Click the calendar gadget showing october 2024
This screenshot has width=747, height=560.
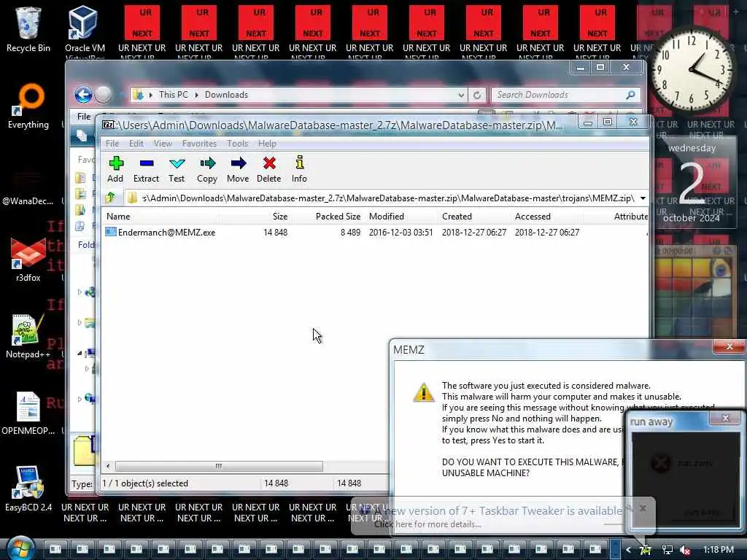point(692,183)
